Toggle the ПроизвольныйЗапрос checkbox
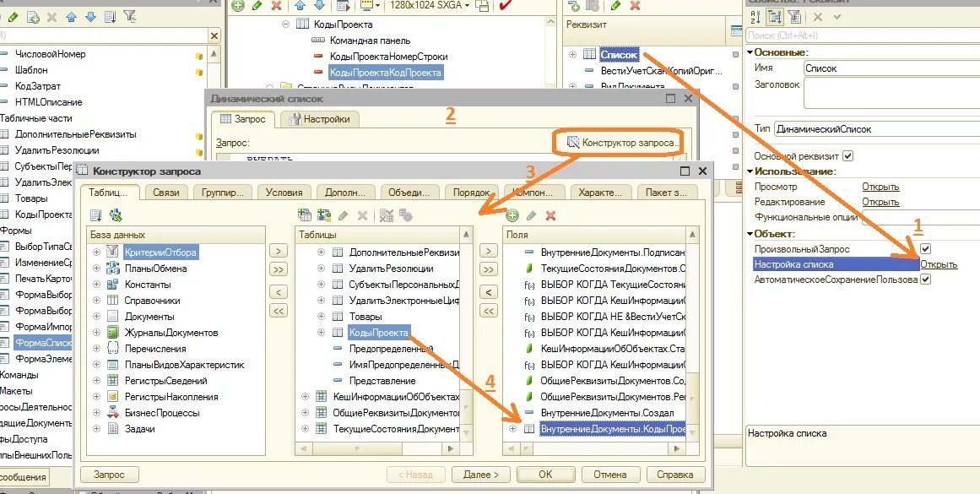This screenshot has height=494, width=980. tap(926, 249)
